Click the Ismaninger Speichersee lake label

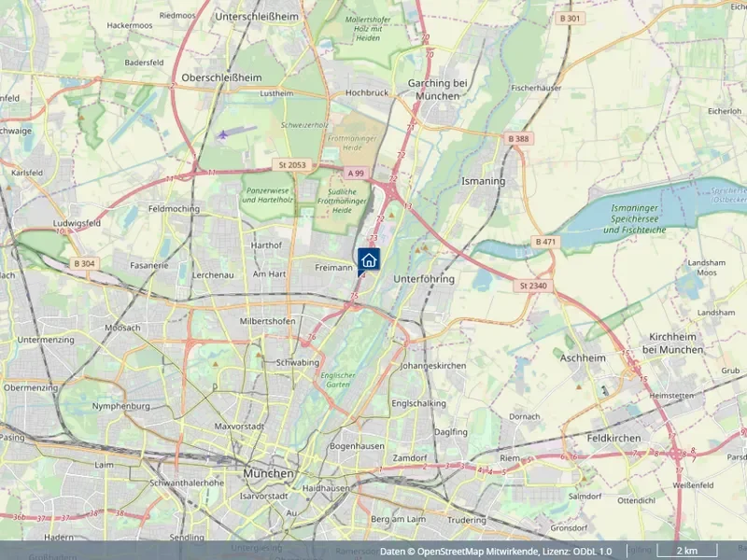point(635,219)
